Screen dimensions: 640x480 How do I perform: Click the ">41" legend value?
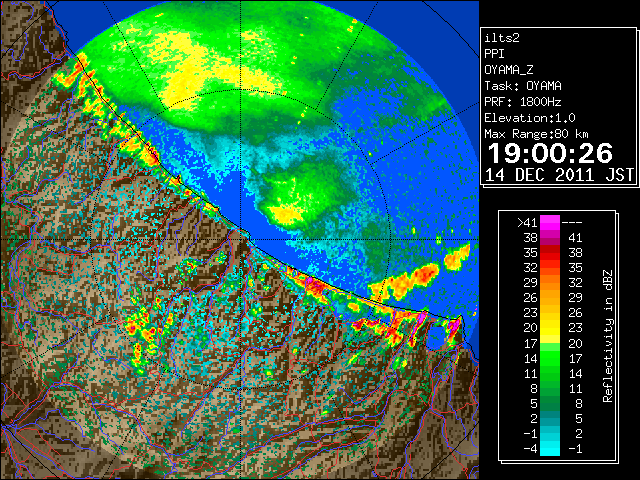coord(527,223)
